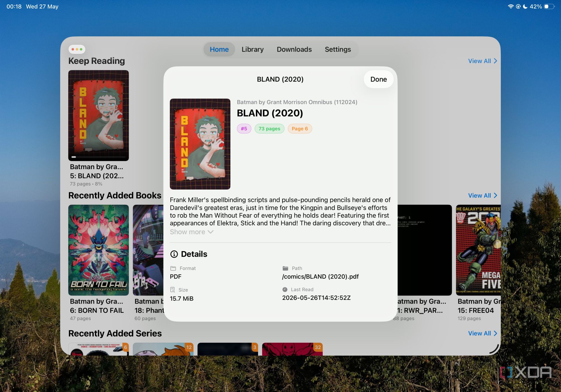Screen dimensions: 561x392
Task: Click the window traffic-light controls
Action: pos(77,49)
